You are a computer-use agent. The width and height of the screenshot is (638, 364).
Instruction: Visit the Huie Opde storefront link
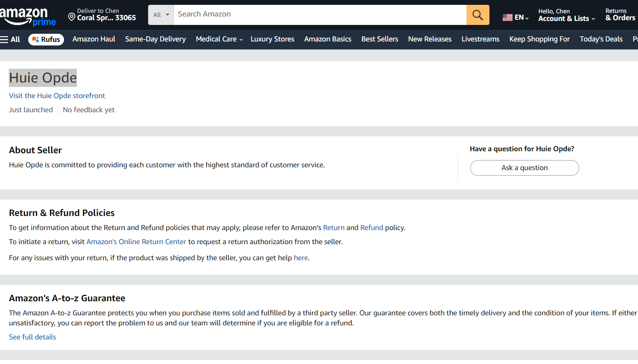57,96
